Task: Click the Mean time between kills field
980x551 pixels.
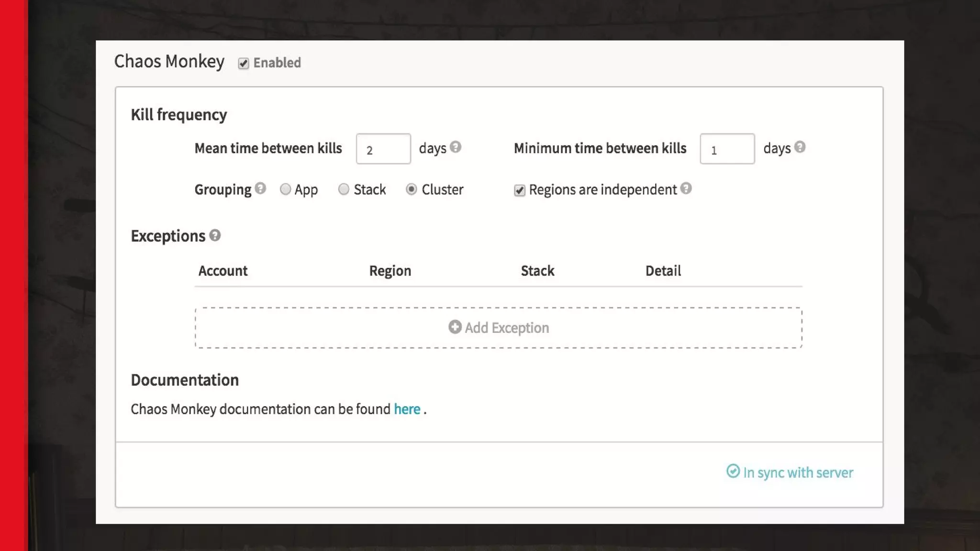Action: coord(383,149)
